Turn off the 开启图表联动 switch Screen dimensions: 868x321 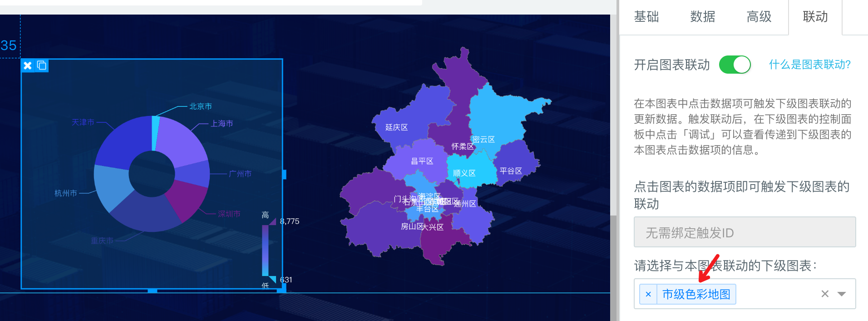[x=735, y=65]
